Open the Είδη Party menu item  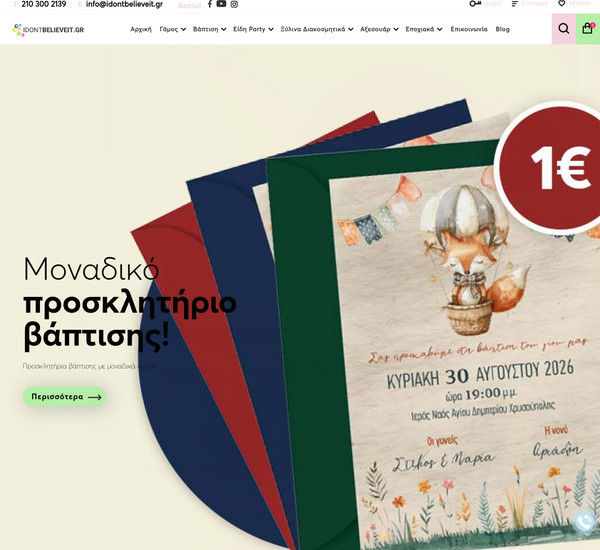(249, 29)
